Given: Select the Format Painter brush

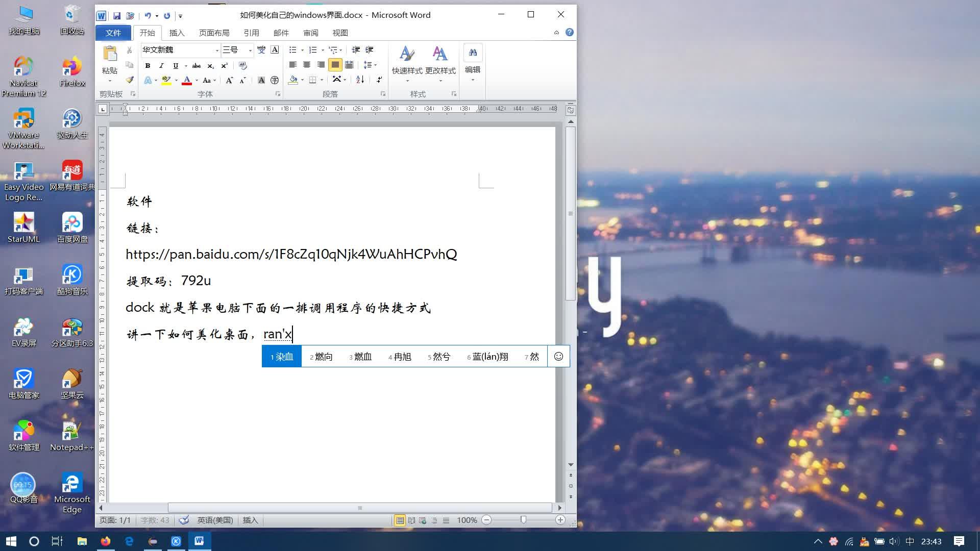Looking at the screenshot, I should coord(129,80).
